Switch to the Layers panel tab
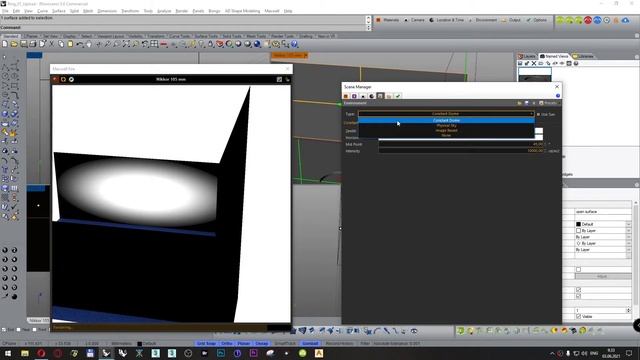 [x=527, y=56]
